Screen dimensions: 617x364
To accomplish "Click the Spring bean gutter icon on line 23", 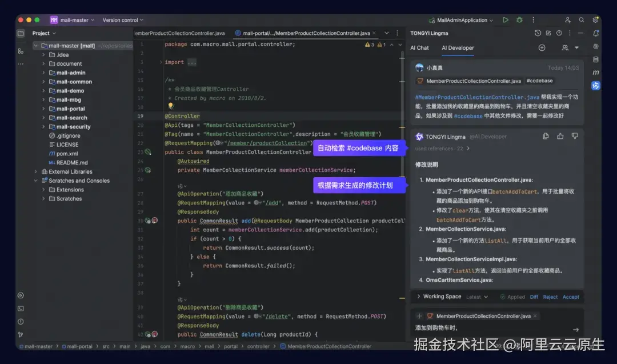I will [x=148, y=152].
